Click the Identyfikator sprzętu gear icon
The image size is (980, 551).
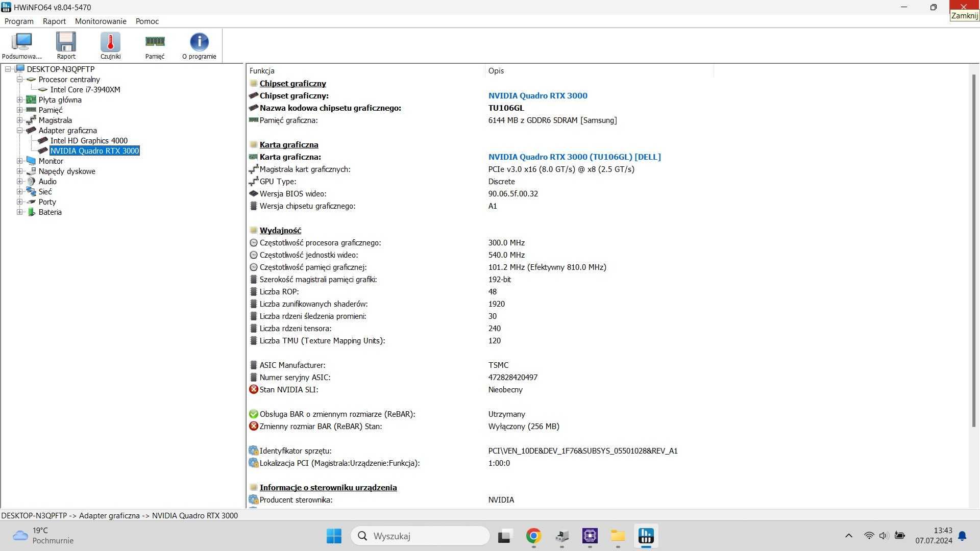coord(253,450)
